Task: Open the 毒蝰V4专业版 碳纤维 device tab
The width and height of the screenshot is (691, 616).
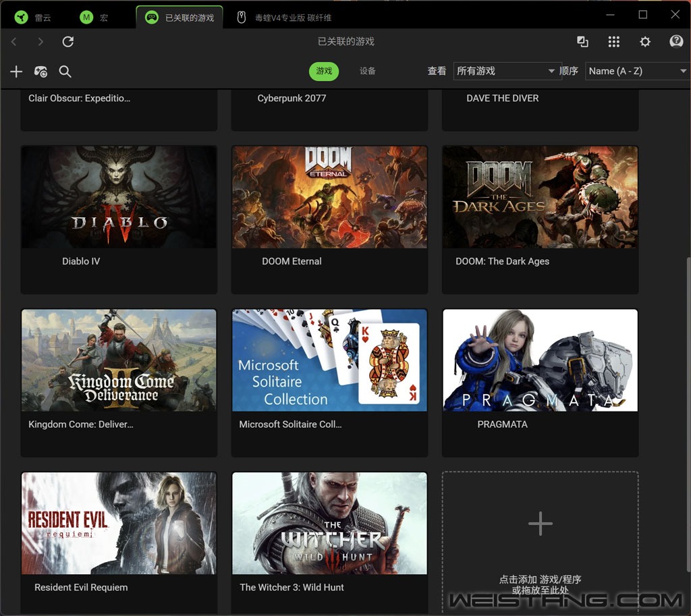Action: tap(284, 18)
